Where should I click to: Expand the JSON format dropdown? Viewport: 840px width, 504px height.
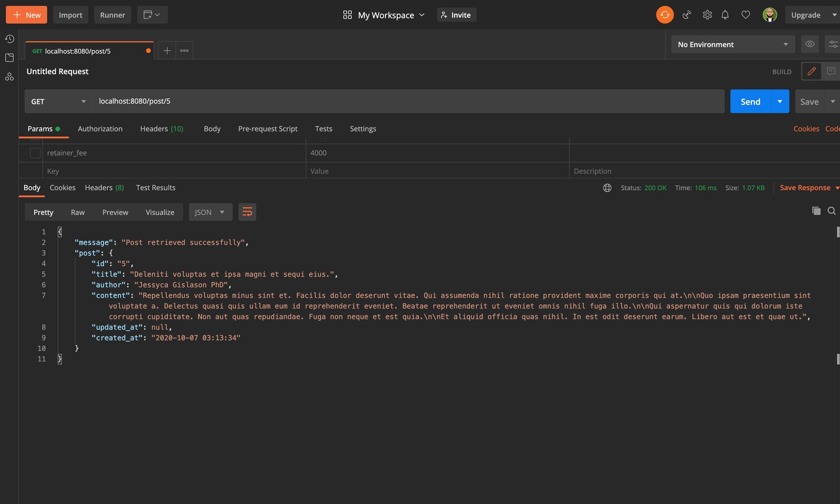pos(210,212)
